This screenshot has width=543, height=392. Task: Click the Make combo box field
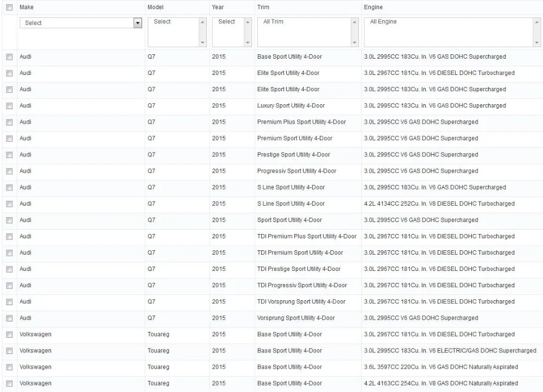[x=81, y=23]
